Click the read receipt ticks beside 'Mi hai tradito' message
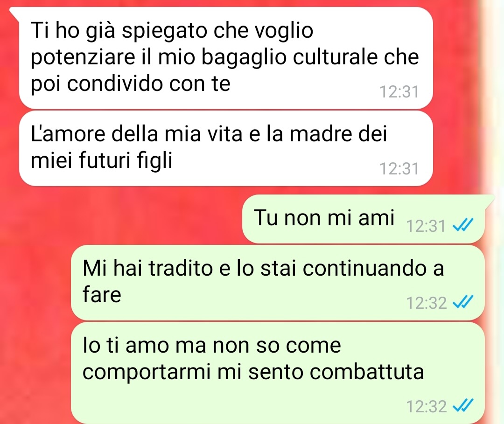The height and width of the screenshot is (424, 504). point(463,302)
